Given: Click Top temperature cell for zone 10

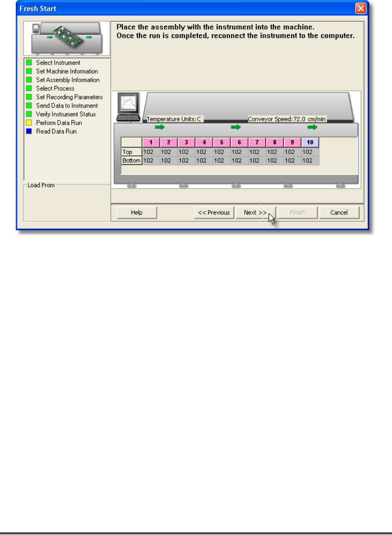Looking at the screenshot, I should tap(310, 152).
